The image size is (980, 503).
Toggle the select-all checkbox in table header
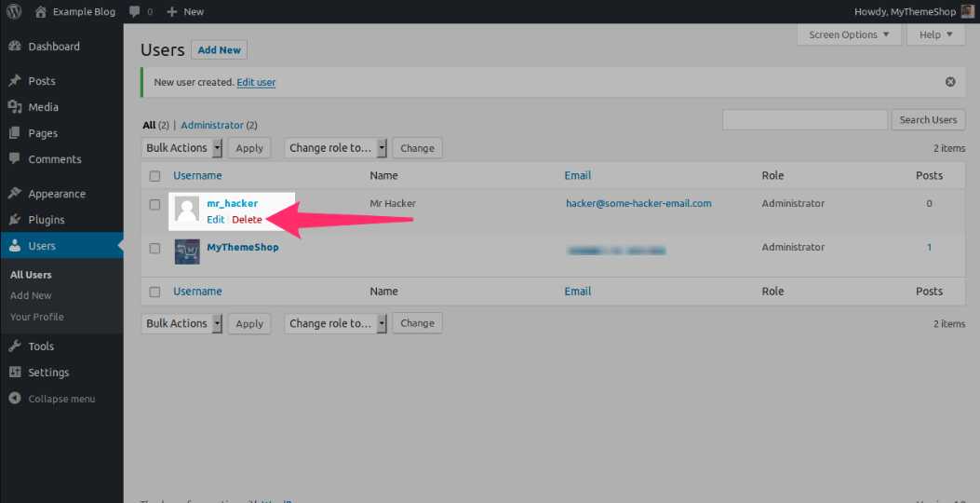pyautogui.click(x=155, y=176)
